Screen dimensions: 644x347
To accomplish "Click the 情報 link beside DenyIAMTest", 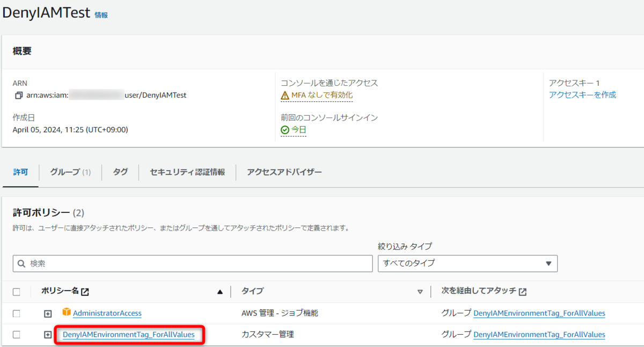I will [x=101, y=15].
